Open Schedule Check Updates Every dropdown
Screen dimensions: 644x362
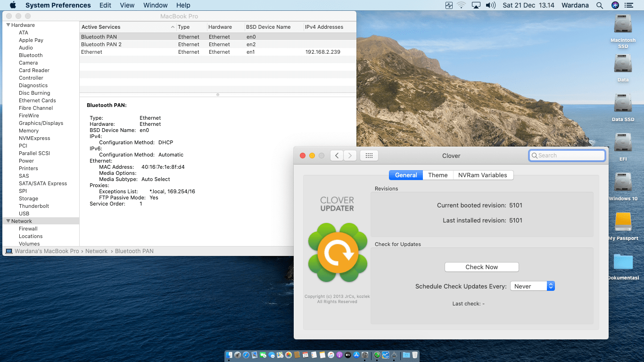pos(532,286)
